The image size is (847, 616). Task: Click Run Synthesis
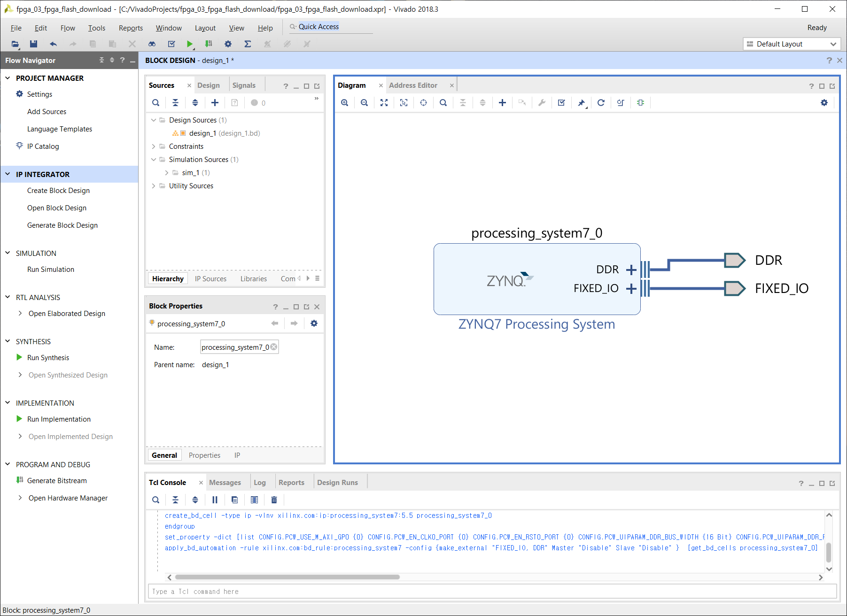pos(48,358)
